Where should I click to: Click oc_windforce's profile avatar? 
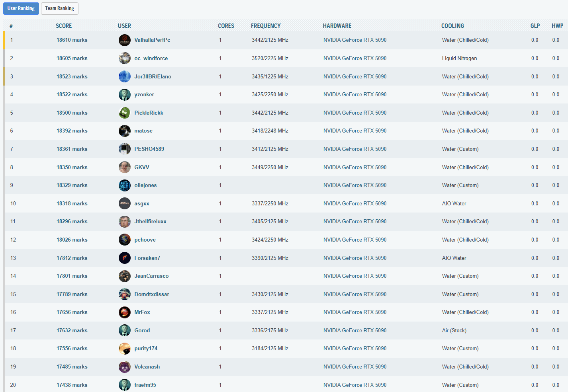pyautogui.click(x=124, y=58)
